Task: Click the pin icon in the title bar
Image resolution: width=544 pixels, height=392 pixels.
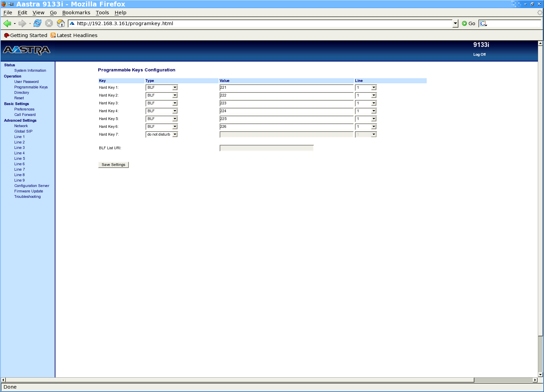Action: (11, 4)
